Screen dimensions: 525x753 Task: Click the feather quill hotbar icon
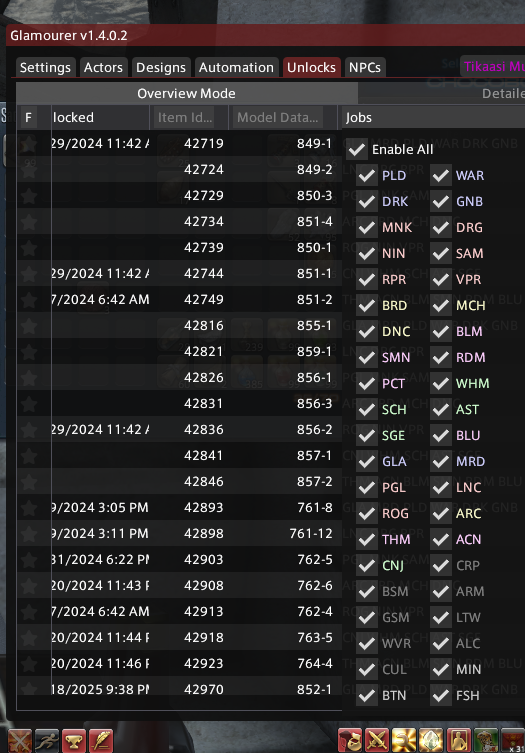point(101,741)
